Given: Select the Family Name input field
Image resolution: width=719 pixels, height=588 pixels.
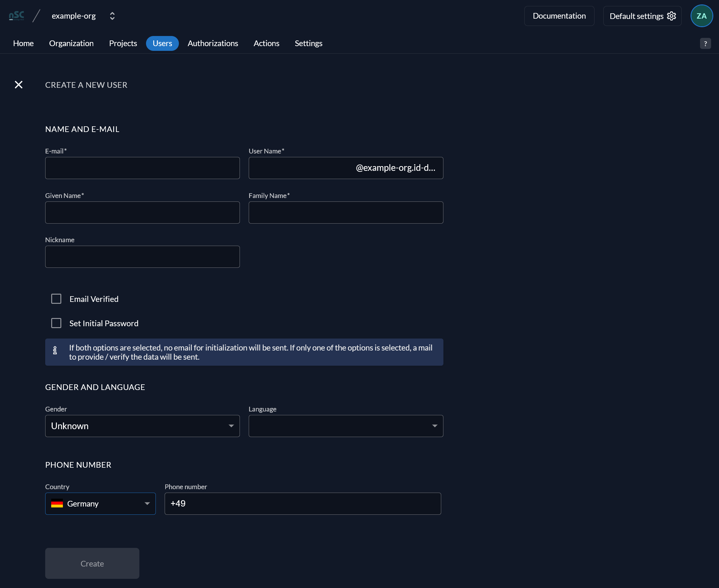Looking at the screenshot, I should coord(346,213).
